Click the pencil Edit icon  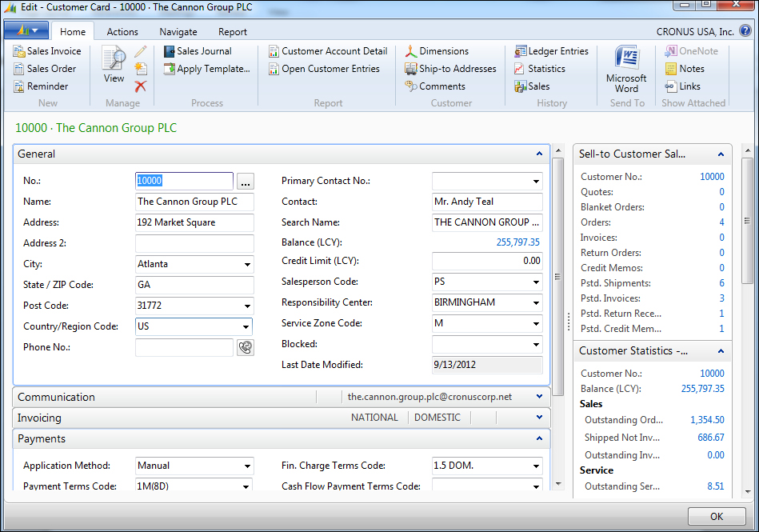click(141, 51)
